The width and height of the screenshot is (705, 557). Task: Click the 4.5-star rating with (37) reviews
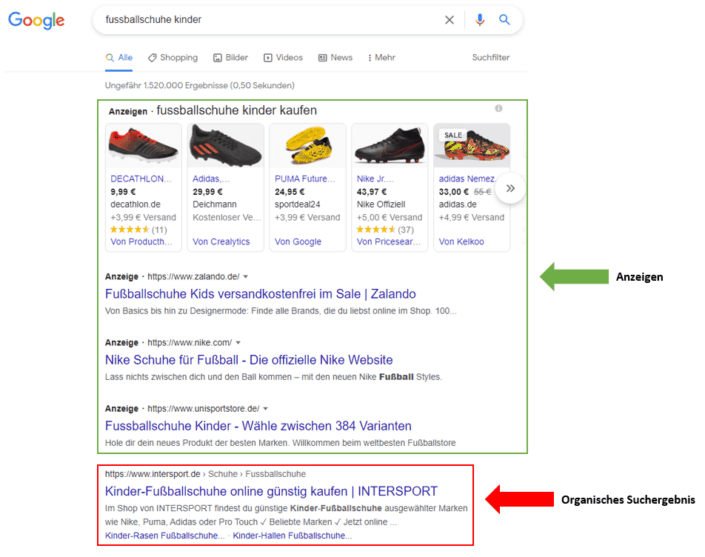[x=385, y=230]
